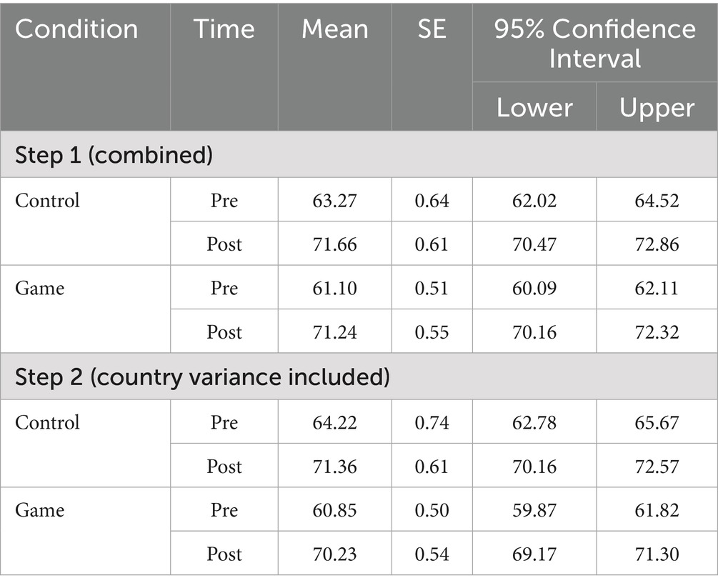The width and height of the screenshot is (718, 588).
Task: Click the SE value 0.74 cell
Action: pyautogui.click(x=432, y=422)
